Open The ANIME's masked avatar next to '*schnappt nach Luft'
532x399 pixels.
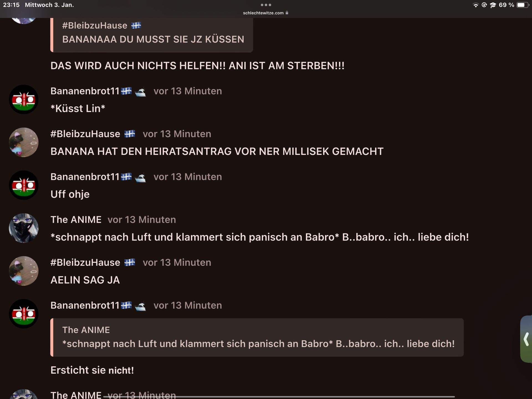[24, 228]
